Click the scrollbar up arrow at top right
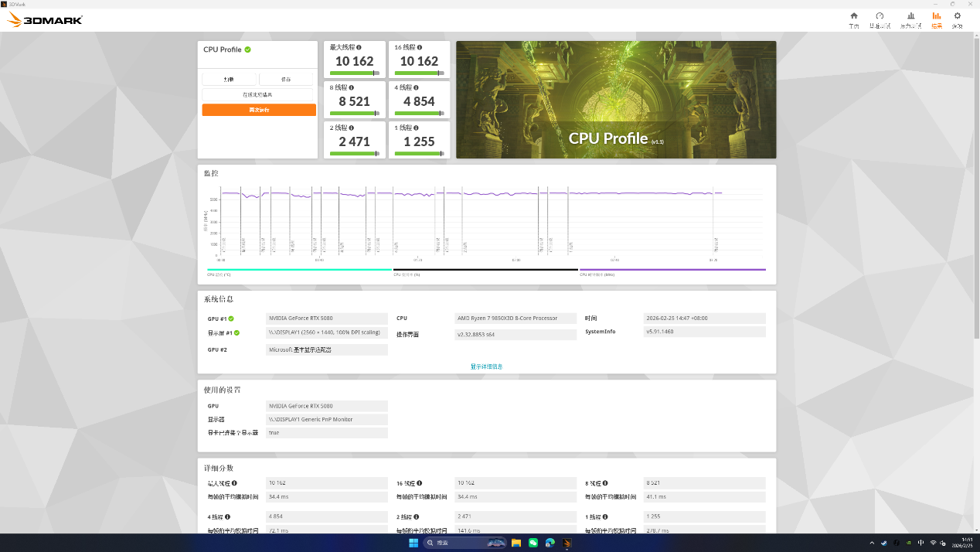980x552 pixels. [975, 35]
